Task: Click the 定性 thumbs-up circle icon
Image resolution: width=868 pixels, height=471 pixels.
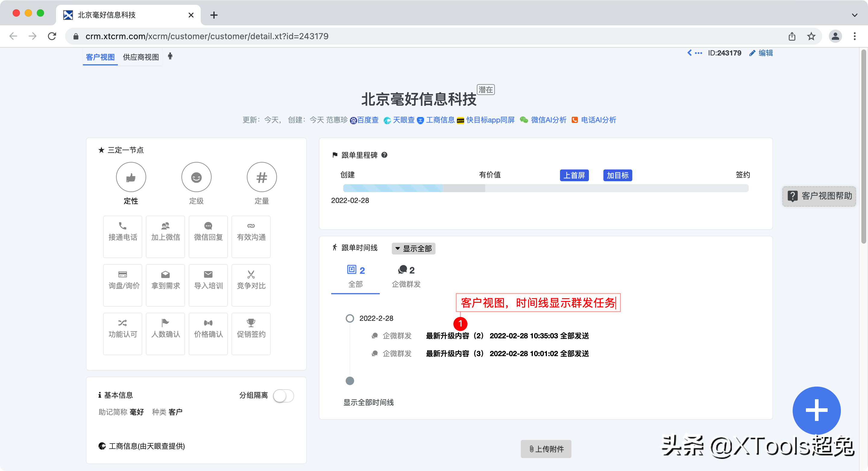Action: pyautogui.click(x=131, y=177)
